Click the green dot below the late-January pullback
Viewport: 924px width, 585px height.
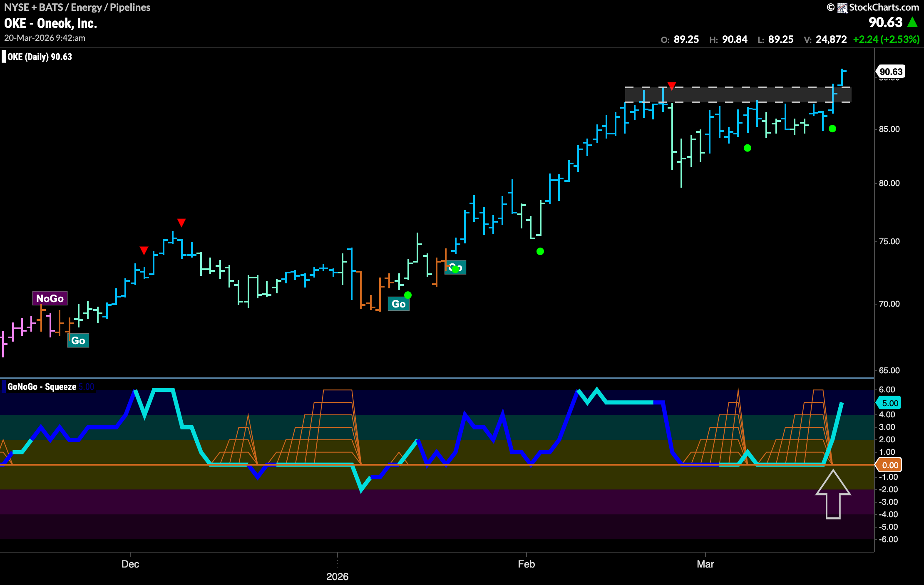(540, 251)
